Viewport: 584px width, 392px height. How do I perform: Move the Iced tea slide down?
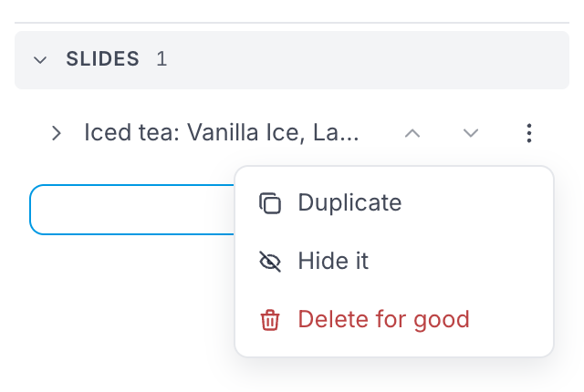(x=471, y=133)
